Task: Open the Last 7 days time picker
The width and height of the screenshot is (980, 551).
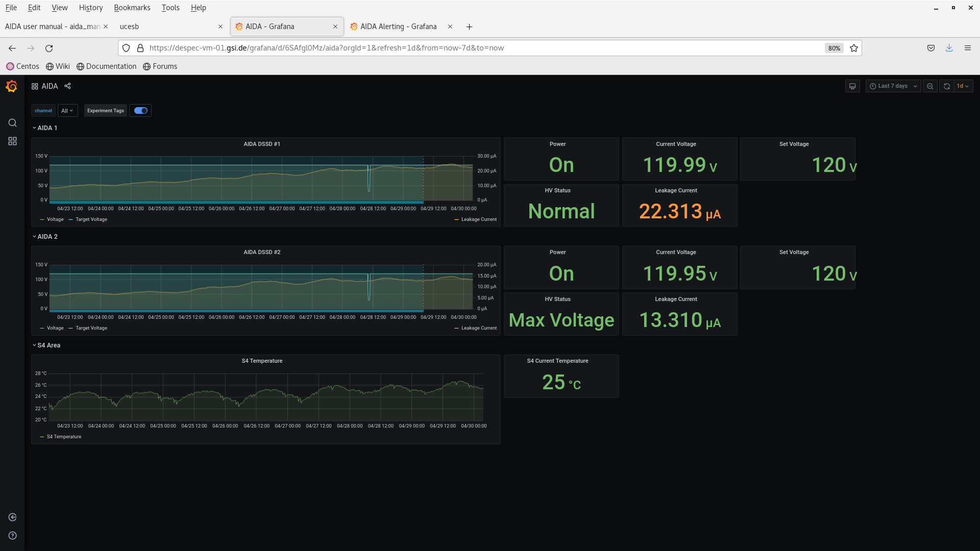Action: pos(893,86)
